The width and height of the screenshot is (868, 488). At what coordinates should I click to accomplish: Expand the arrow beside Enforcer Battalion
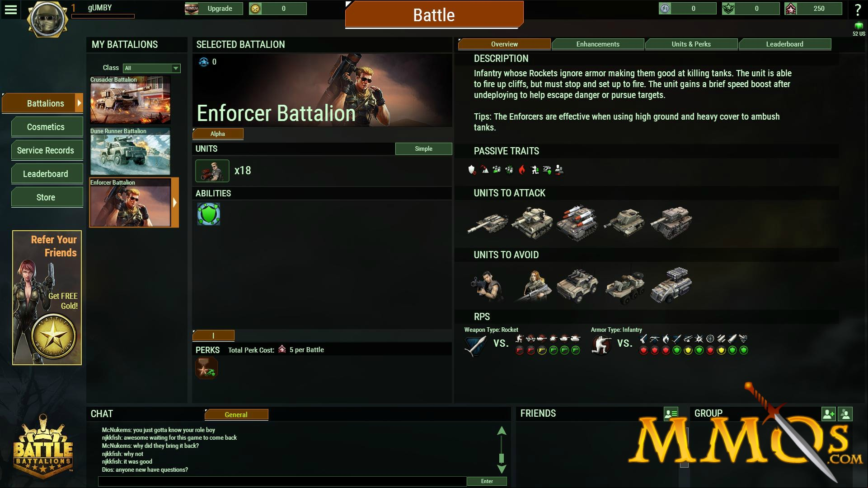(x=175, y=203)
